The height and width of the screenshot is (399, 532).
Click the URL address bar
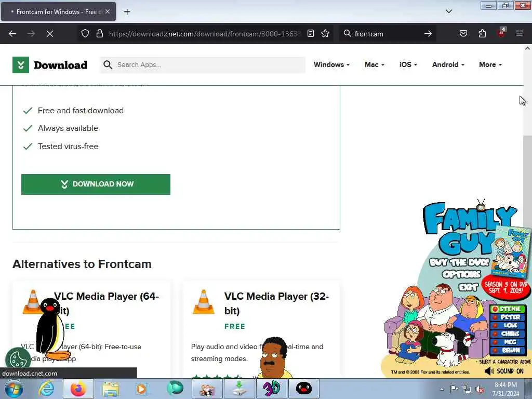coord(205,34)
